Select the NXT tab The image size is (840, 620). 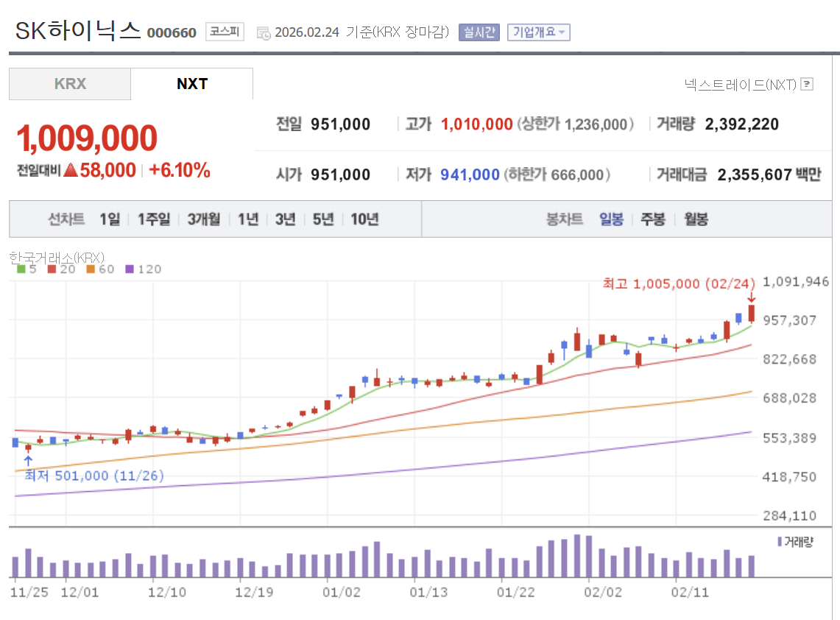(x=192, y=84)
